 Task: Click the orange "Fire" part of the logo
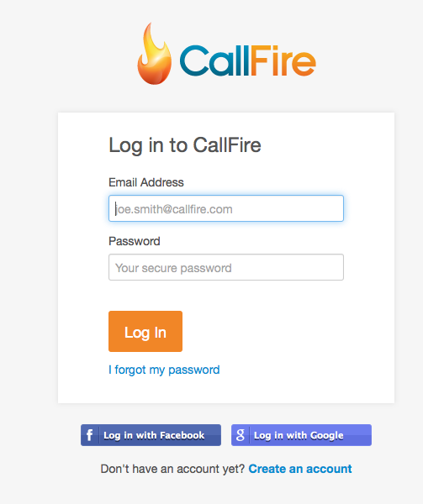283,60
